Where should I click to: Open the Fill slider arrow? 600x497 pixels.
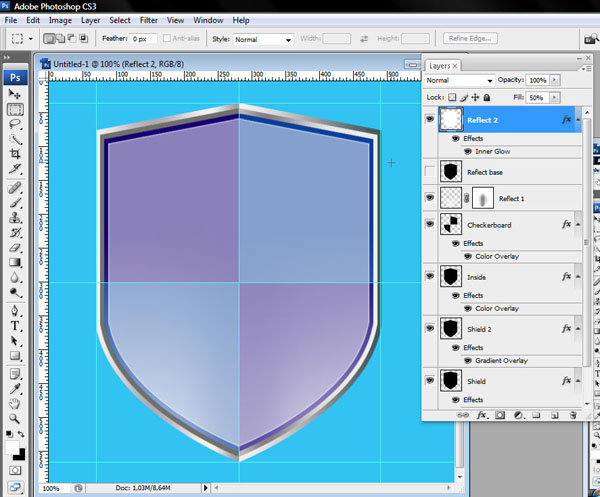pos(554,98)
